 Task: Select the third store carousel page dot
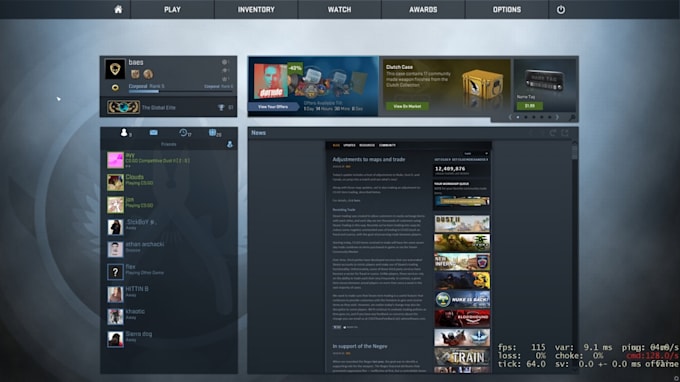click(533, 118)
